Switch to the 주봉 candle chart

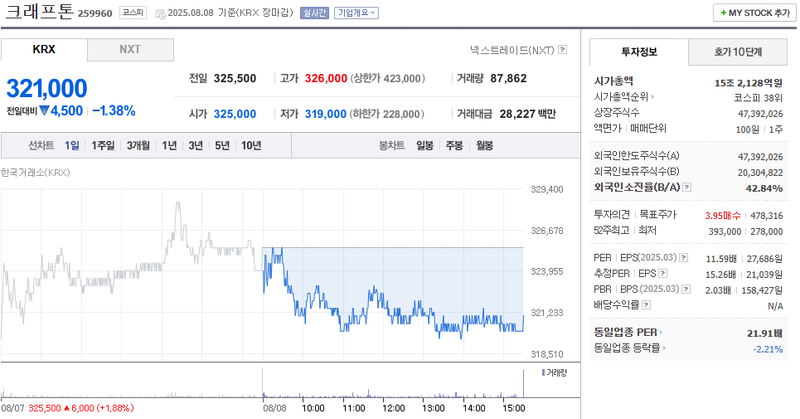tap(454, 145)
